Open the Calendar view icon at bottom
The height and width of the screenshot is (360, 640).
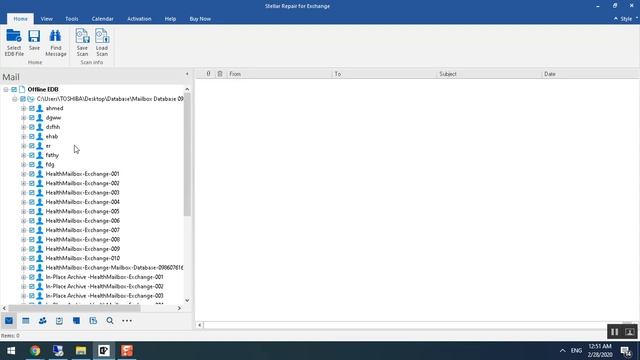pyautogui.click(x=26, y=321)
